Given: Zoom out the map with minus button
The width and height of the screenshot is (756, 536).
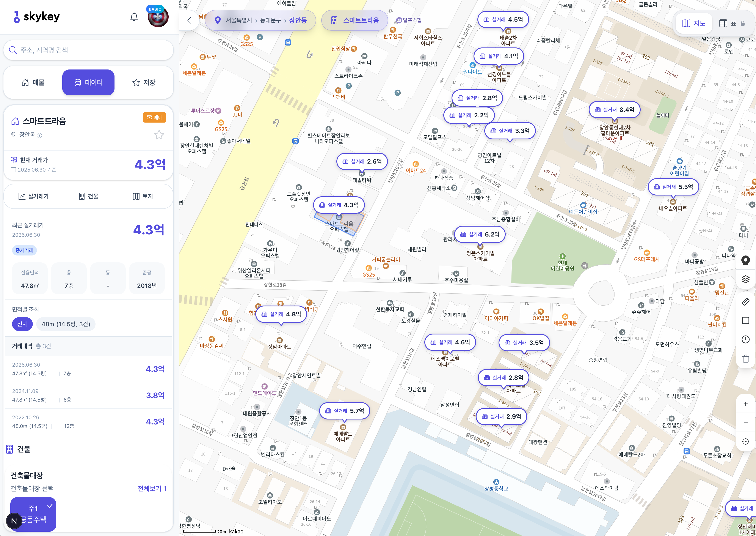Looking at the screenshot, I should (x=745, y=423).
